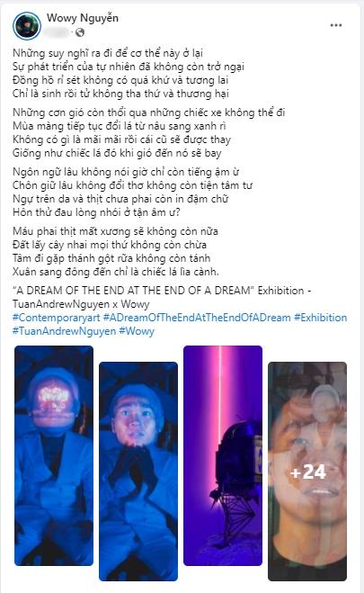
Task: Follow the #Contemporaryart hashtag
Action: click(57, 318)
